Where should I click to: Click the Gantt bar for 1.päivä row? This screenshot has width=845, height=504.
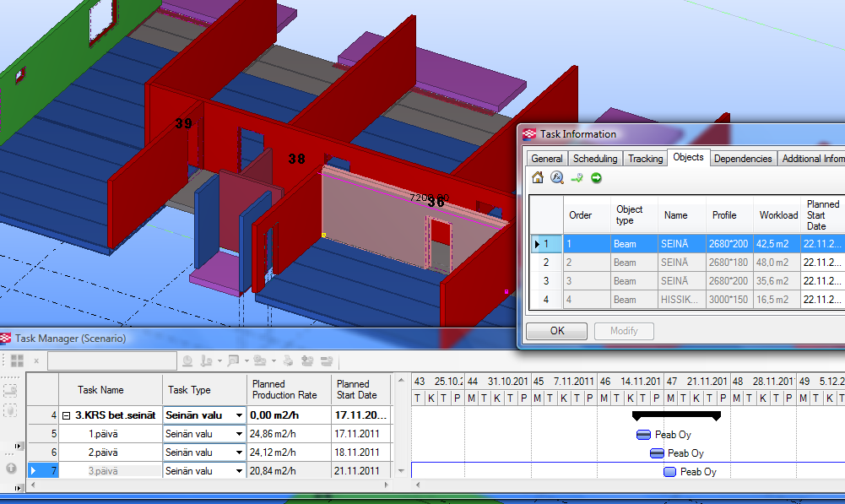(x=643, y=435)
